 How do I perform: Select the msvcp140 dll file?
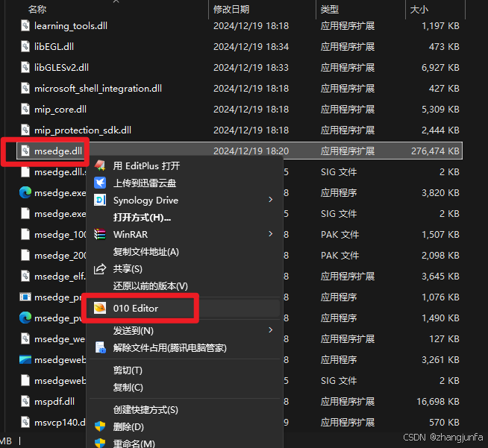tap(60, 422)
